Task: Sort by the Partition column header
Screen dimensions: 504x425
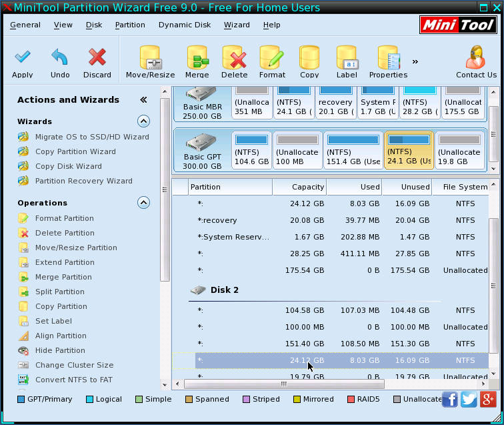Action: point(230,187)
